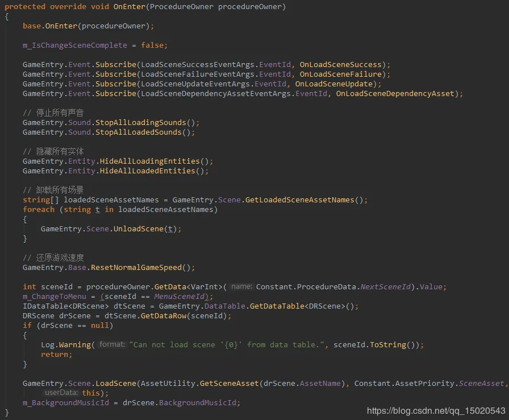Click the 'override' keyword
Image resolution: width=509 pixels, height=420 pixels.
click(68, 6)
